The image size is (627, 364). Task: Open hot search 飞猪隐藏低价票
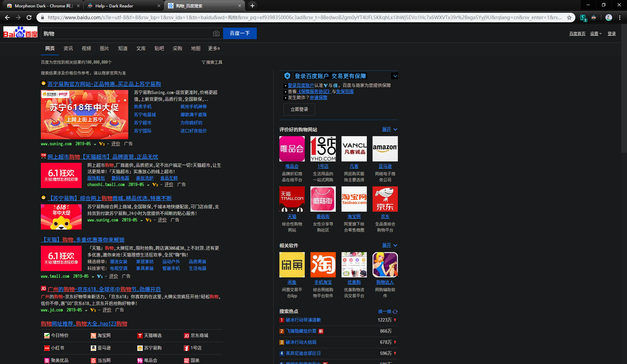301,331
